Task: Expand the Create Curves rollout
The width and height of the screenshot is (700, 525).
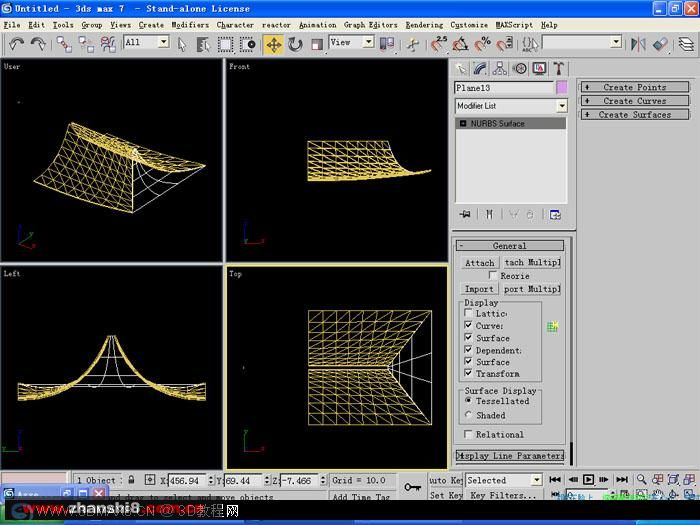Action: (x=635, y=101)
